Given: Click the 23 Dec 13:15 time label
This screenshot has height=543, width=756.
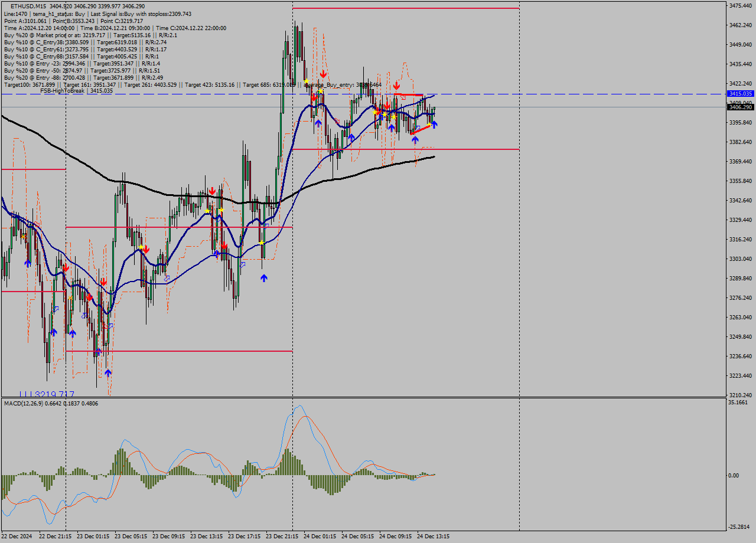Looking at the screenshot, I should pos(207,537).
